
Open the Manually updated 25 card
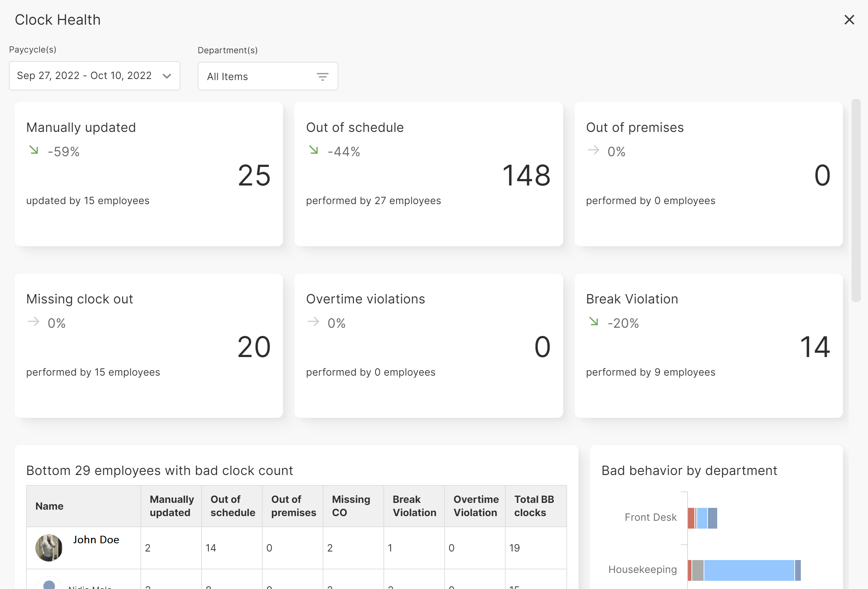pos(149,174)
